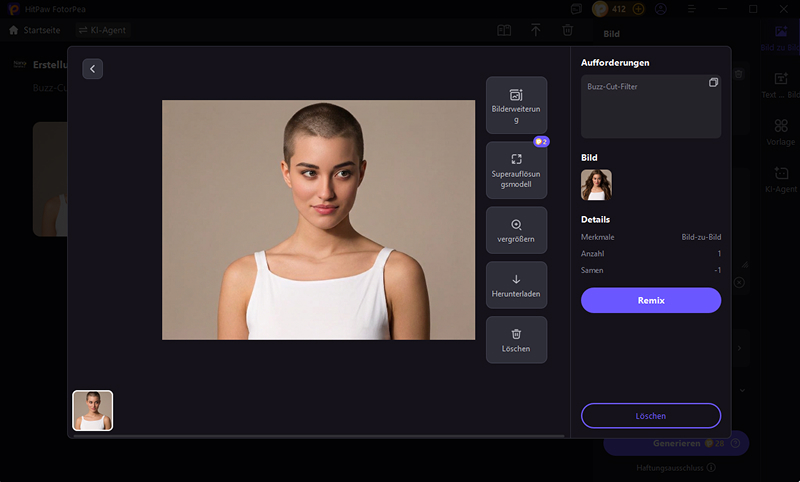Click the 412 credits coin balance

(611, 9)
